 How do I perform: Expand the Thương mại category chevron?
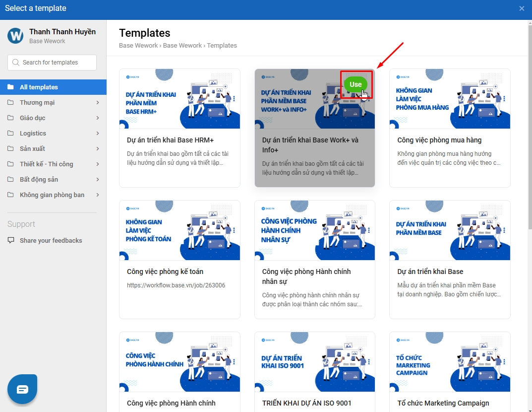tap(98, 103)
